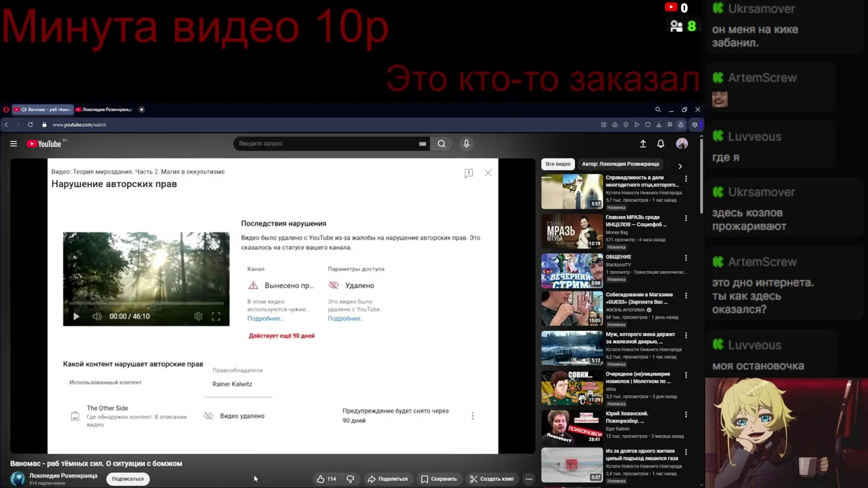Add page to bookmarks heart icon
868x488 pixels.
tap(648, 125)
